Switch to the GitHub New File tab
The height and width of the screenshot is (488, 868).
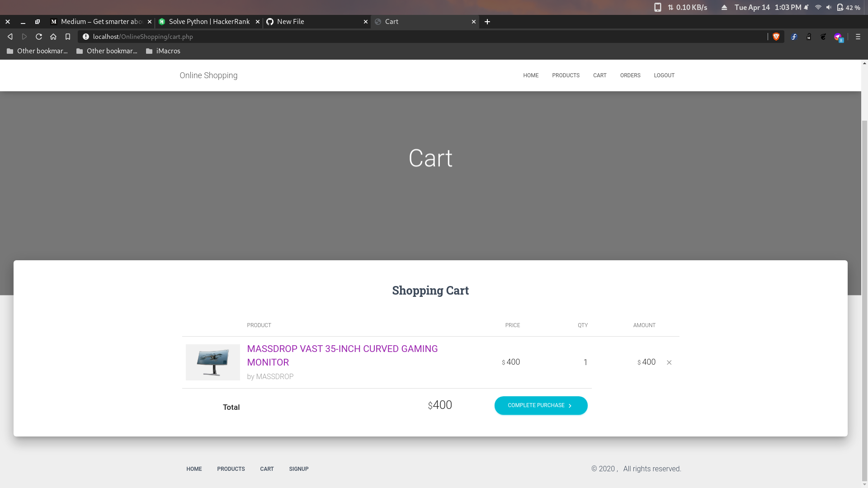pos(316,22)
